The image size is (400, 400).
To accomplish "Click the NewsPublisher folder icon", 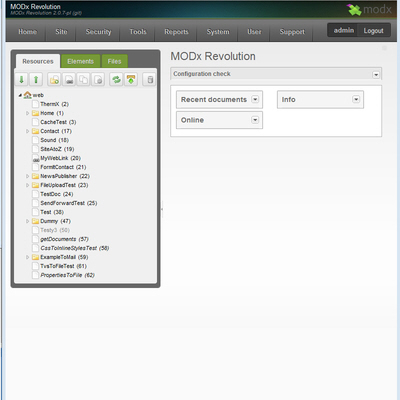I will [35, 176].
